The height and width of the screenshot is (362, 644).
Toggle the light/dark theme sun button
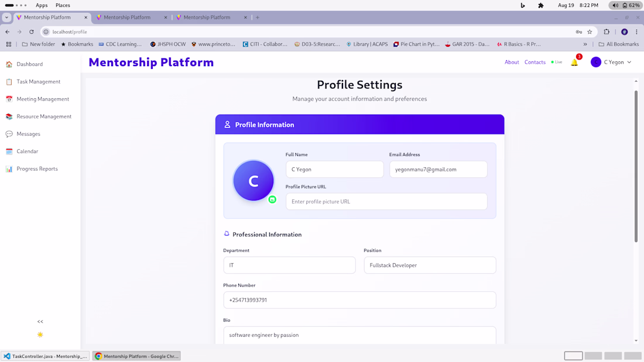40,335
